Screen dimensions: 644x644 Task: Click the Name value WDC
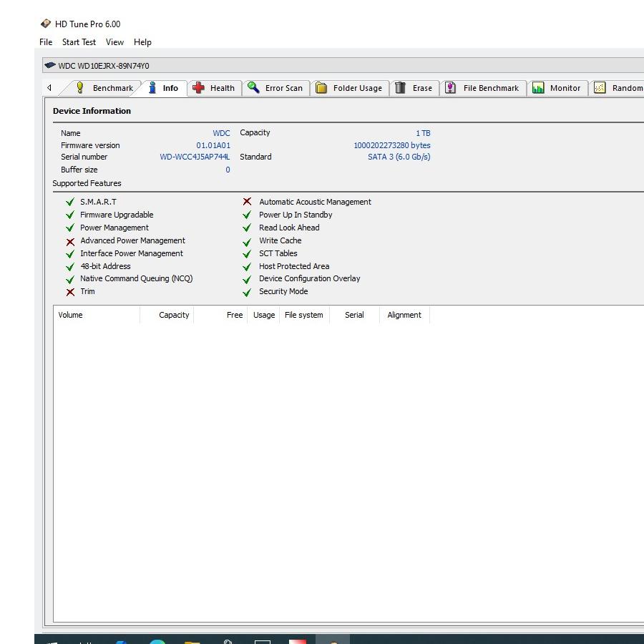(221, 133)
